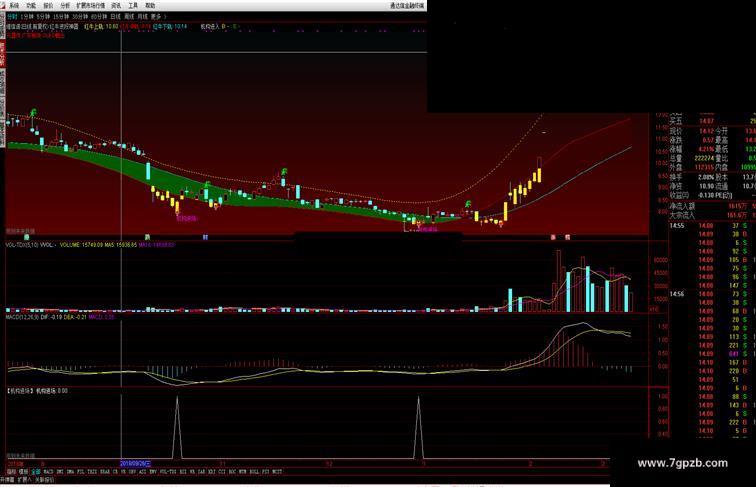Apply the TRIX indicator
Screen dimensions: 756x487
[x=92, y=472]
